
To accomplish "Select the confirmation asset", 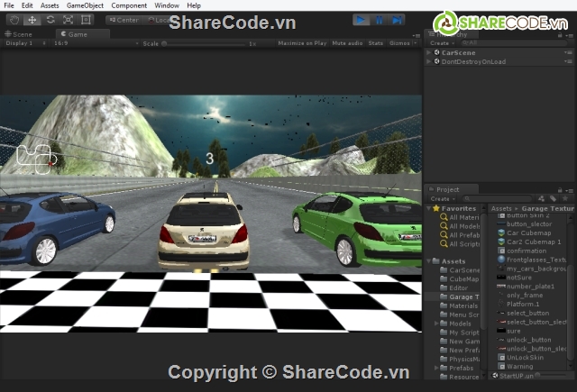I will coord(522,251).
